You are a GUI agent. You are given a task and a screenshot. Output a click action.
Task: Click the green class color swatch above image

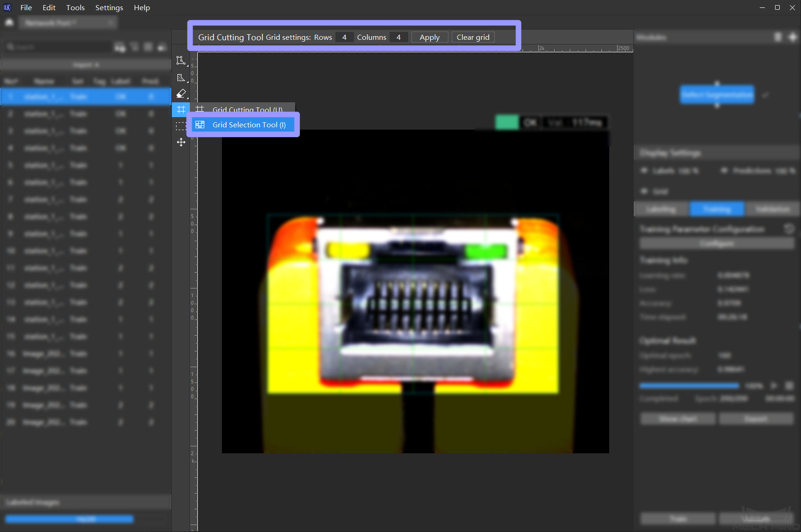pyautogui.click(x=507, y=122)
